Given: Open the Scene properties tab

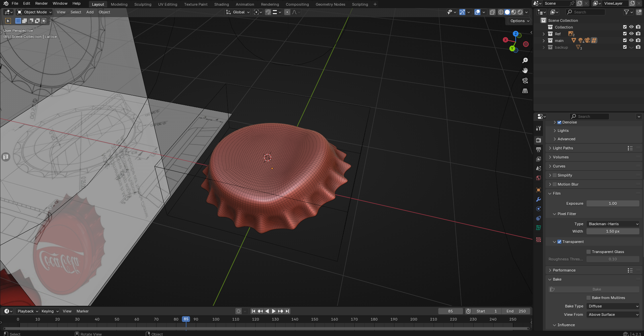Looking at the screenshot, I should coord(539,168).
